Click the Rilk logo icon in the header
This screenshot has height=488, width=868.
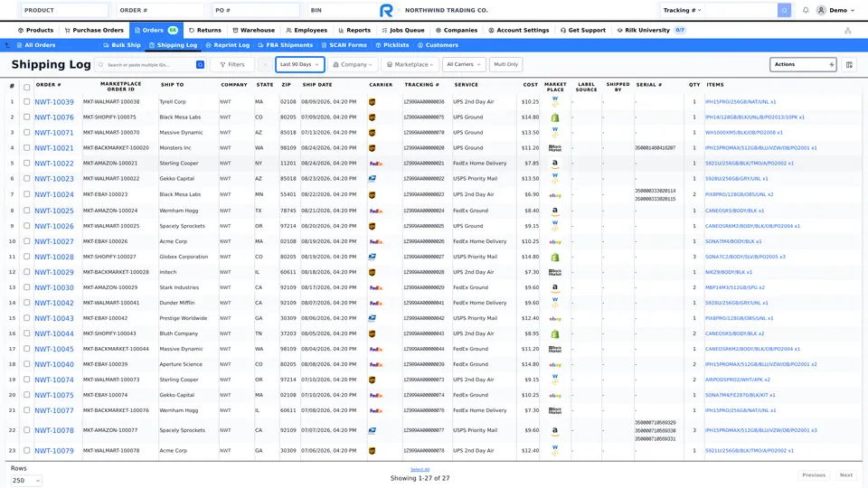pos(386,10)
